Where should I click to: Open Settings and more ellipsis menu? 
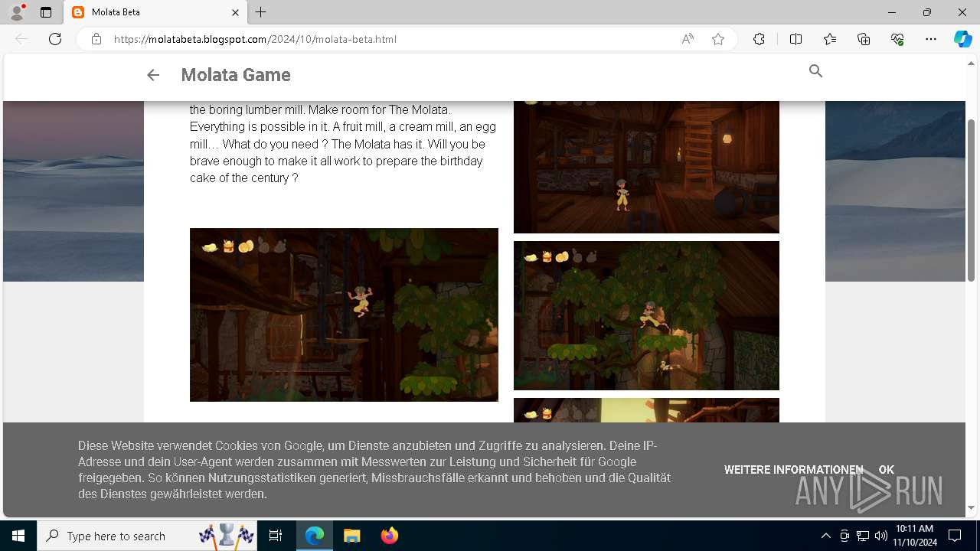point(931,39)
